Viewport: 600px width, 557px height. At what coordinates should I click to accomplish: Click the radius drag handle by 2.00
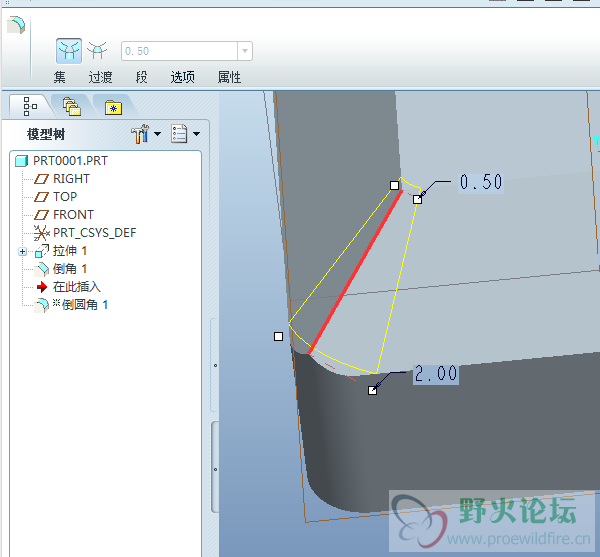coord(372,391)
